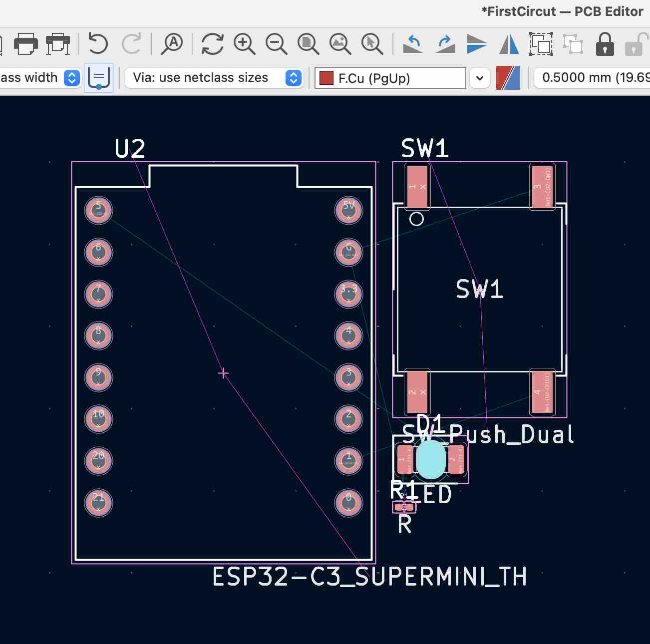Viewport: 650px width, 644px height.
Task: Select the SW1 text inside the switch outline
Action: 480,290
